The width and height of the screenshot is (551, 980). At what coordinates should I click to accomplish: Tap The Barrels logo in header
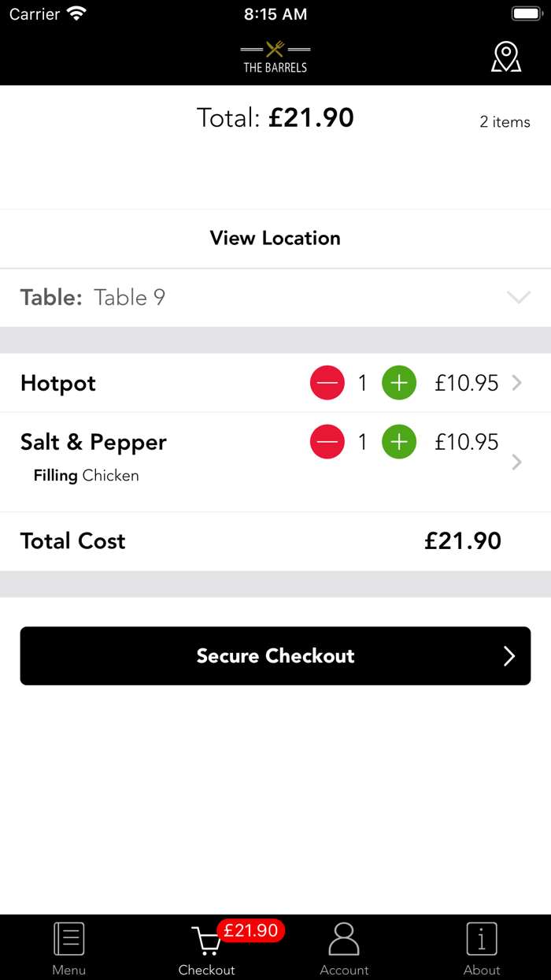coord(275,58)
